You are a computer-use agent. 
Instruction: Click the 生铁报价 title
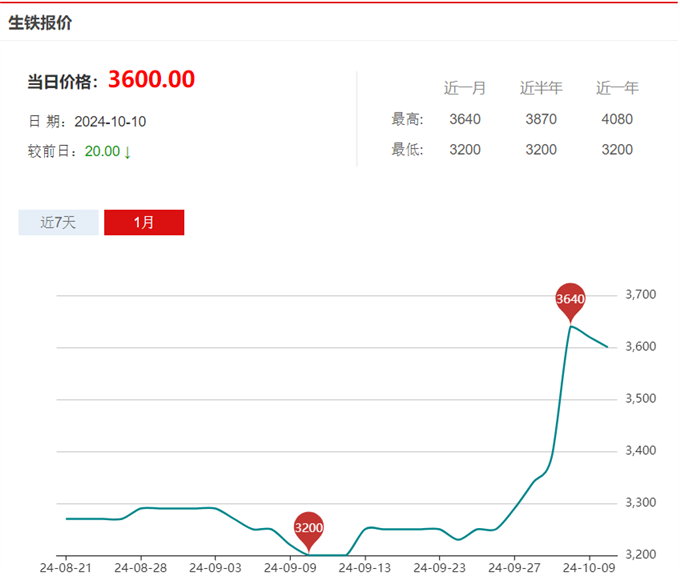40,22
